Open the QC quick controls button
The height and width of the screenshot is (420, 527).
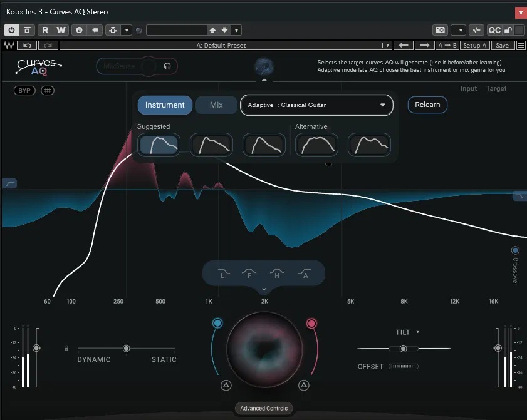(494, 30)
